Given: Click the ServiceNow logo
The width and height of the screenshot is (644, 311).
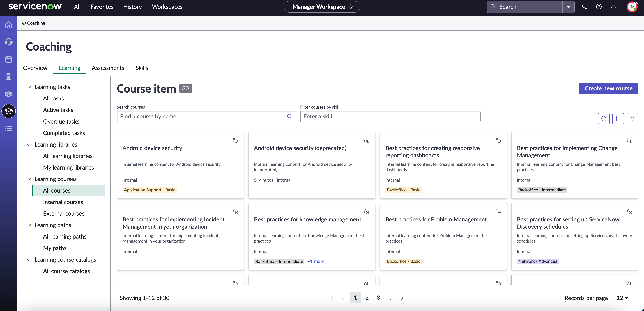Looking at the screenshot, I should 35,6.
